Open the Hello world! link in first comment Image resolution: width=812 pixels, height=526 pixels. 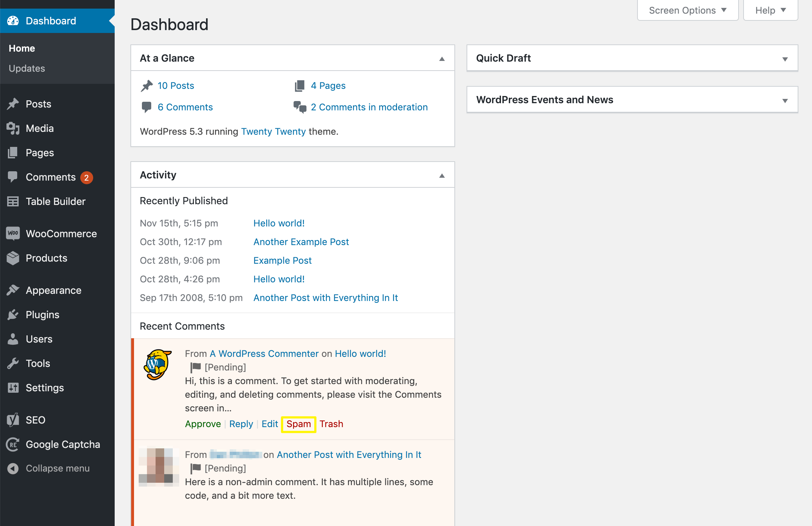tap(360, 354)
